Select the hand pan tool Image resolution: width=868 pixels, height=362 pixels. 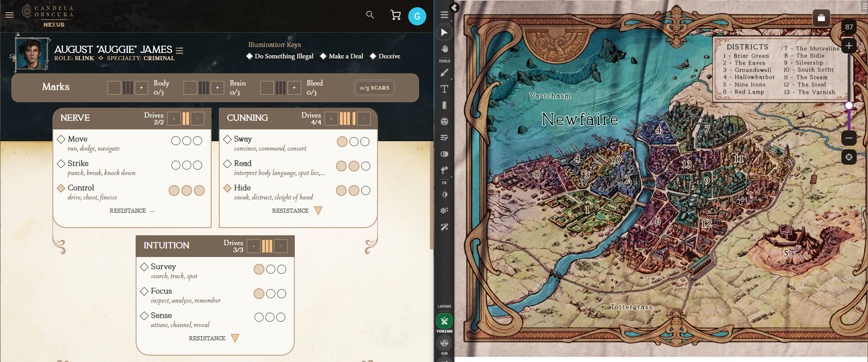(x=444, y=49)
